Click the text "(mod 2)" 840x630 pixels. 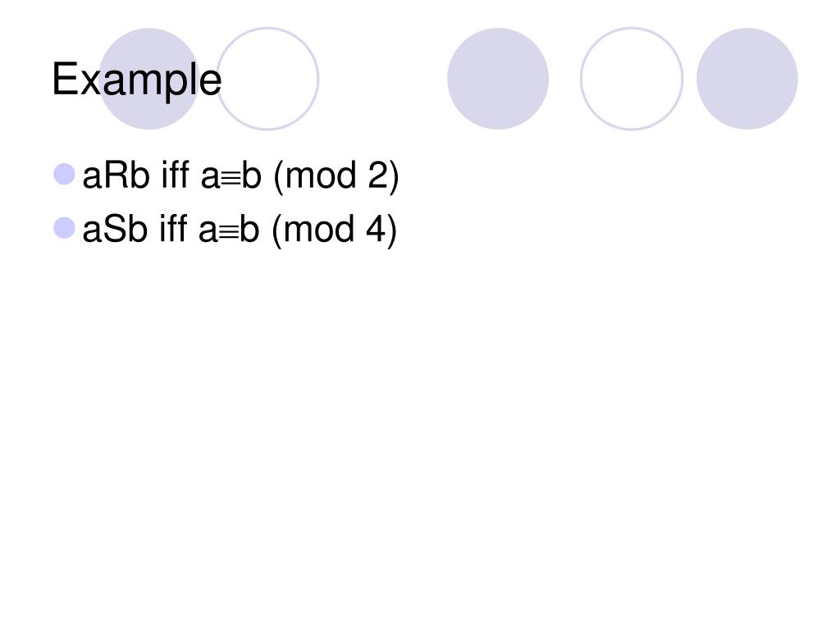point(336,176)
